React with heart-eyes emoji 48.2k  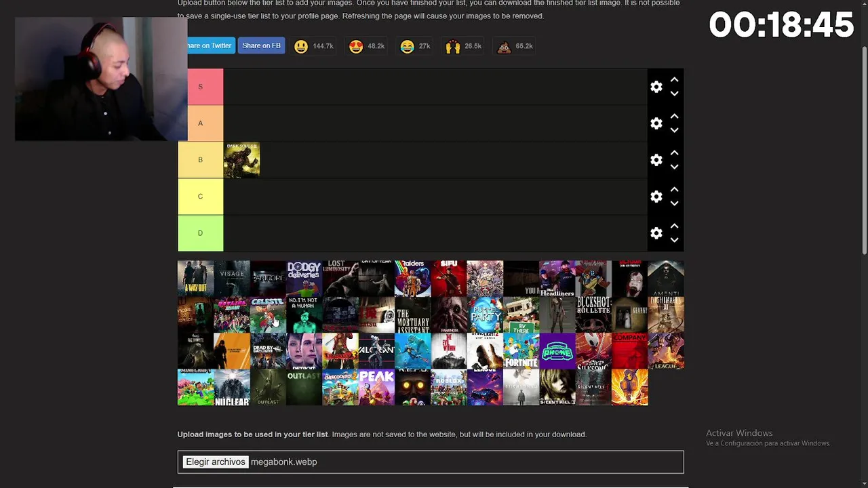[367, 46]
